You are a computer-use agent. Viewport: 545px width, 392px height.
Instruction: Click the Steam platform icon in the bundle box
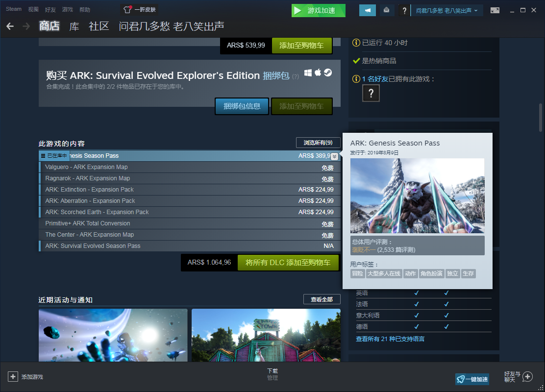point(328,73)
